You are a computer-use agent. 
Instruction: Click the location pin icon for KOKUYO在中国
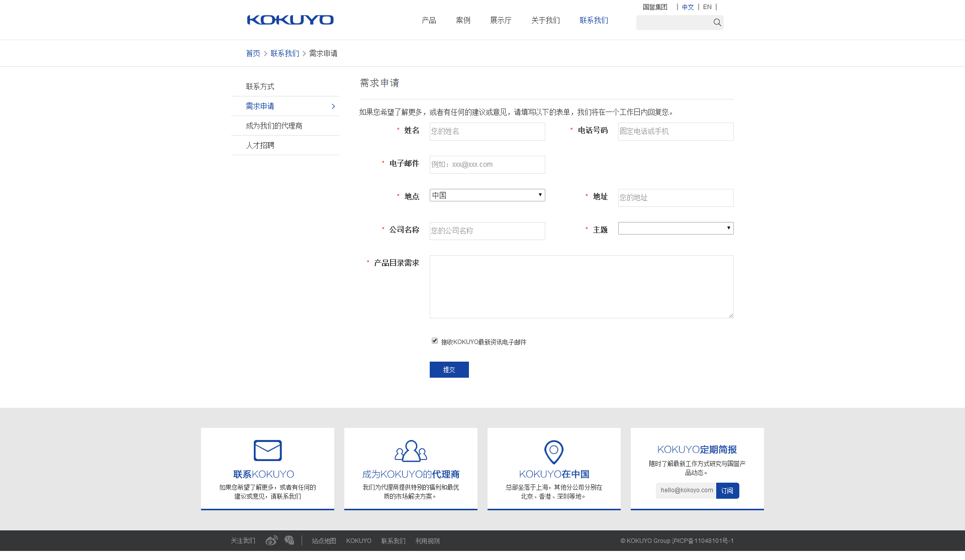[554, 452]
